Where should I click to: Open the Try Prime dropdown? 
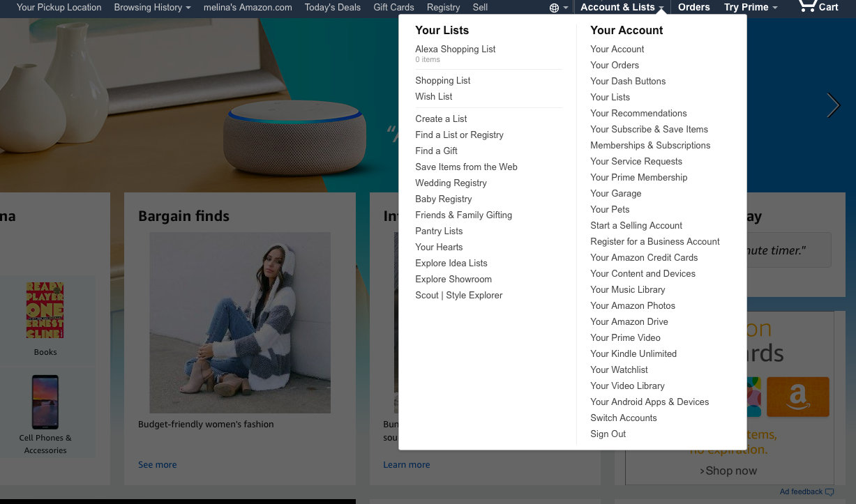(751, 7)
